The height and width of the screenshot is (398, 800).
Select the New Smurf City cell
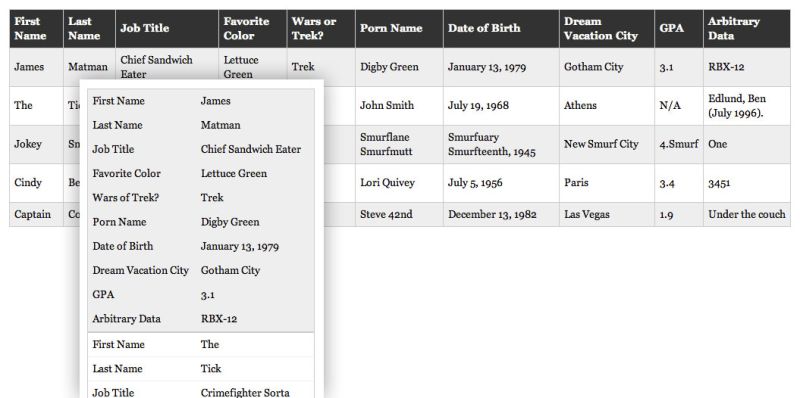coord(607,144)
